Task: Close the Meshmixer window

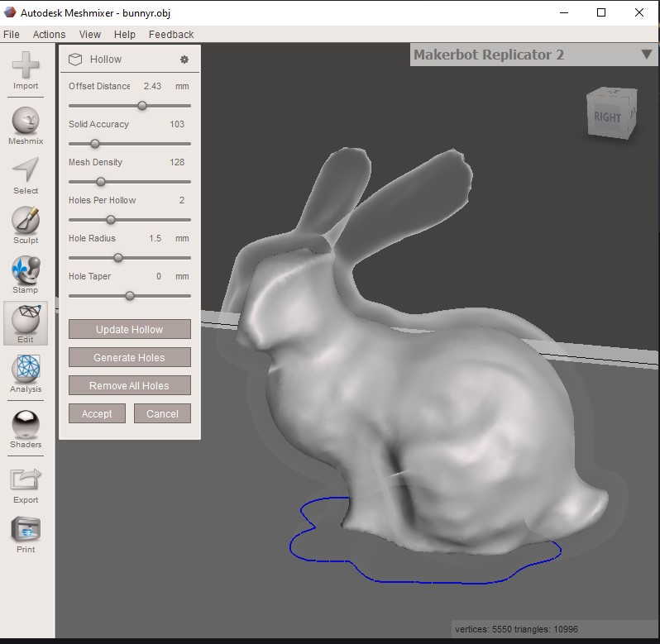Action: 639,12
